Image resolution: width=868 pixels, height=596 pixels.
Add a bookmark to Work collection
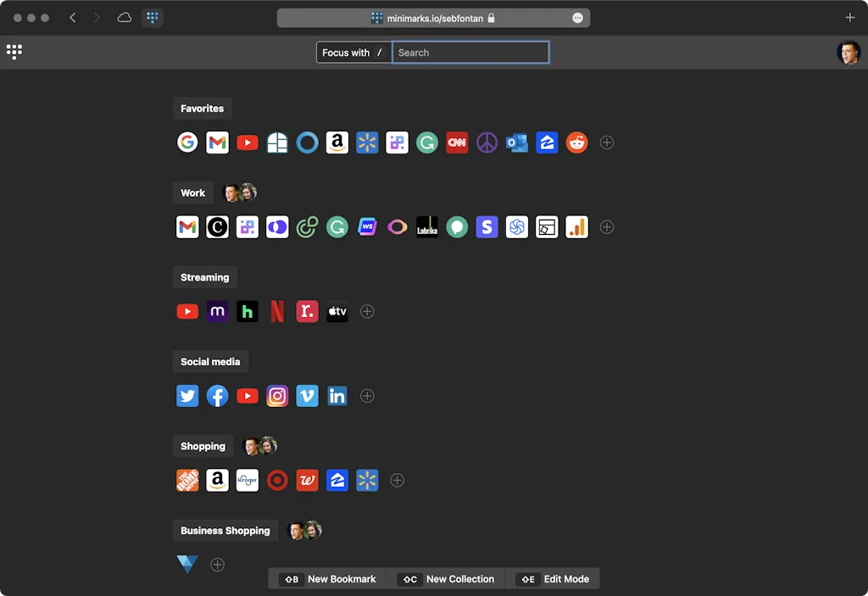(607, 227)
